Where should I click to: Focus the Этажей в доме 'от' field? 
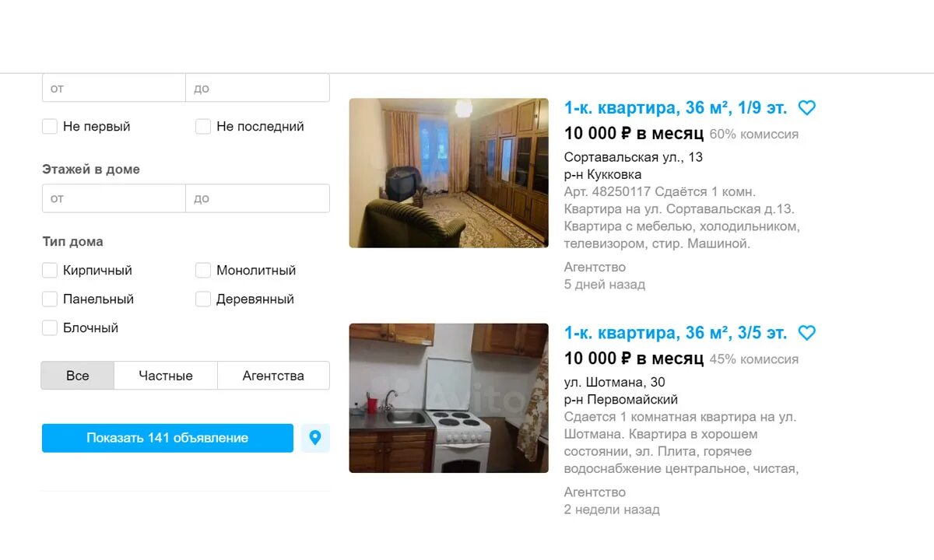click(114, 198)
